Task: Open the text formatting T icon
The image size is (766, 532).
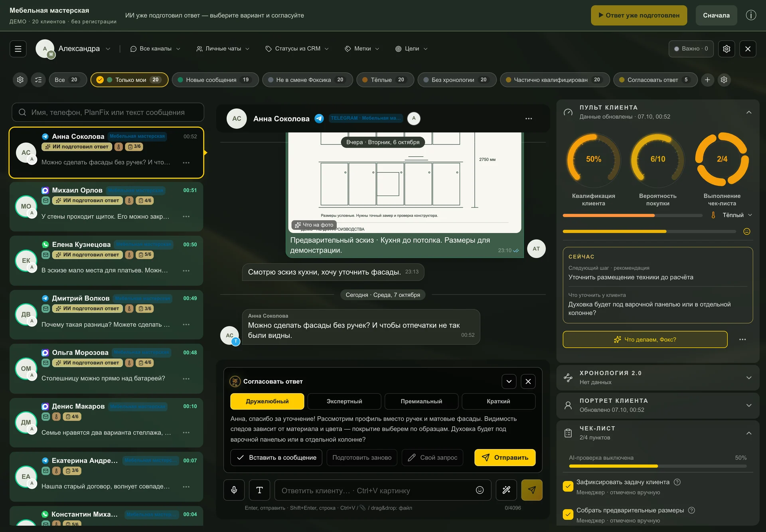Action: pyautogui.click(x=259, y=490)
